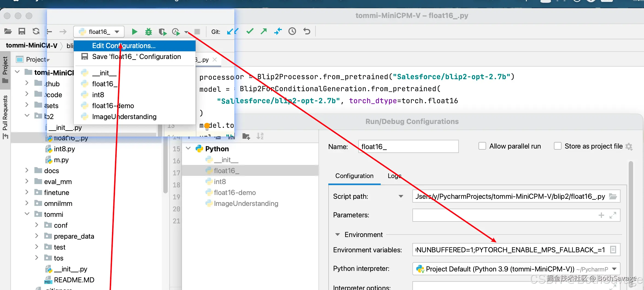The width and height of the screenshot is (644, 290).
Task: Run float16_ with the green play icon
Action: click(134, 32)
